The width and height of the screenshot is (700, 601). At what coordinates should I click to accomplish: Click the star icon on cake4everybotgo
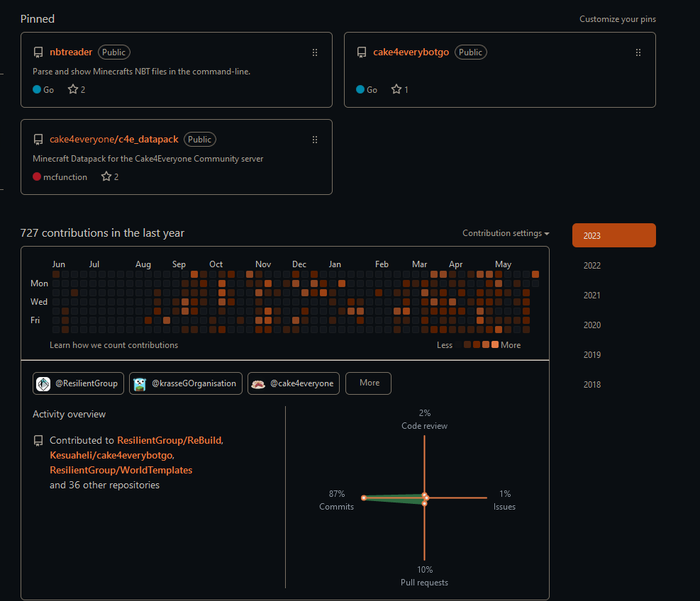(395, 89)
